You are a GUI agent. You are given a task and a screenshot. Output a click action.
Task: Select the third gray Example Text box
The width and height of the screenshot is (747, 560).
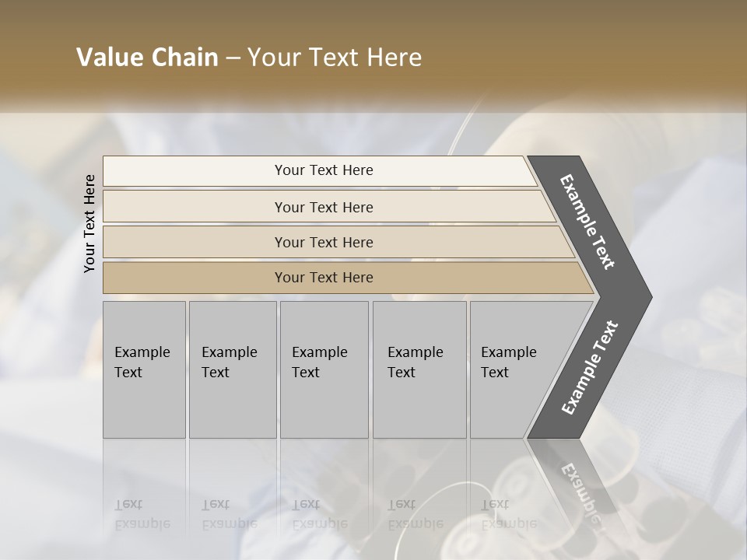[x=323, y=369]
